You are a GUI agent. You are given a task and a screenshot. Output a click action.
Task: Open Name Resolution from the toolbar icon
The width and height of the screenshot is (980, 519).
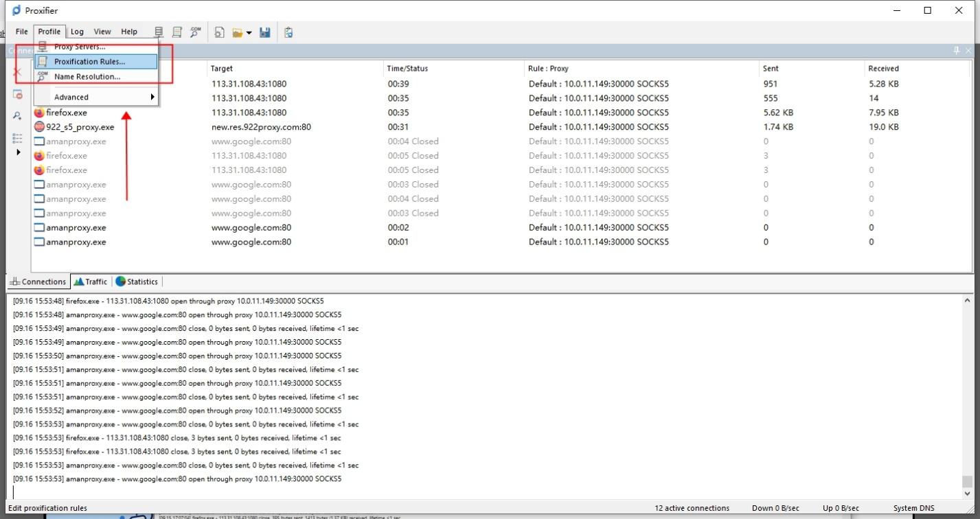(196, 32)
